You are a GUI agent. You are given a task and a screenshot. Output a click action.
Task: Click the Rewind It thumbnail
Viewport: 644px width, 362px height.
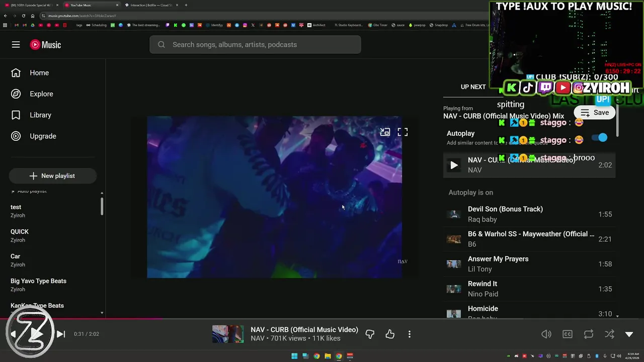coord(454,289)
